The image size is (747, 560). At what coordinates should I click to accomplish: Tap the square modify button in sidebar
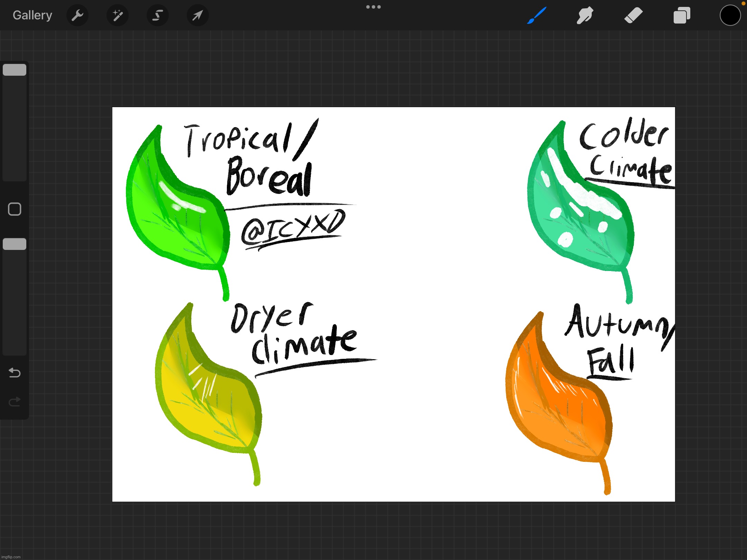(15, 209)
